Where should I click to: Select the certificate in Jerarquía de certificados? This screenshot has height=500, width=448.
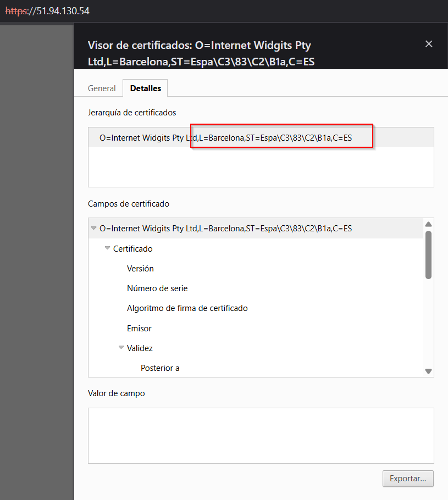220,137
